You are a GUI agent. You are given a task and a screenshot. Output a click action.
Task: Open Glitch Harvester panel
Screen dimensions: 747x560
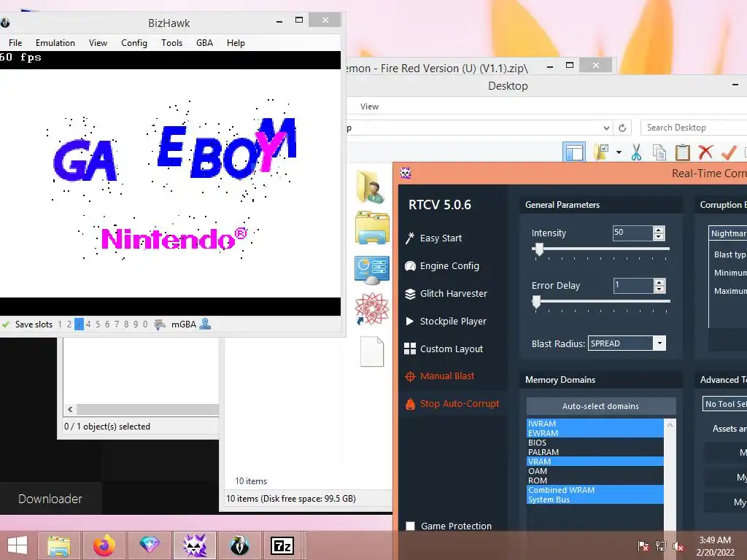[x=446, y=293]
